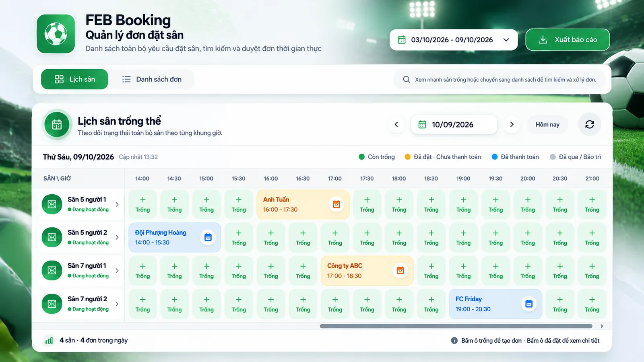Expand Sân 5 người 2 row chevron
The height and width of the screenshot is (362, 644).
pos(117,237)
